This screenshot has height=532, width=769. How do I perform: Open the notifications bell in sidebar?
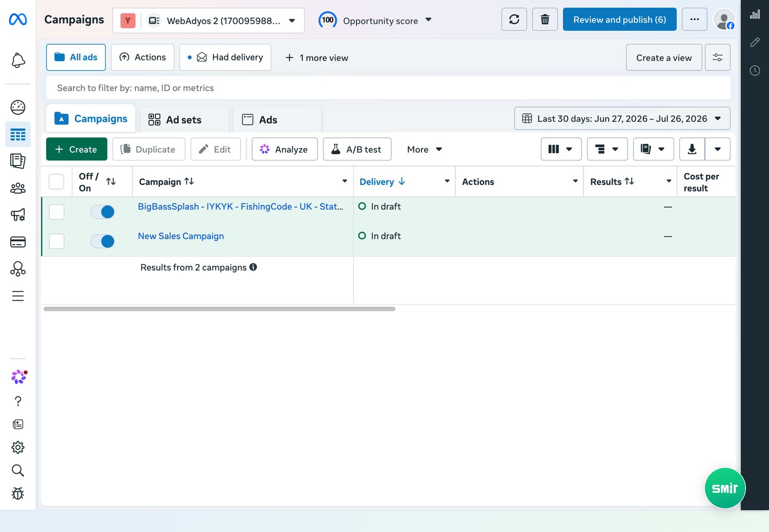pyautogui.click(x=18, y=60)
